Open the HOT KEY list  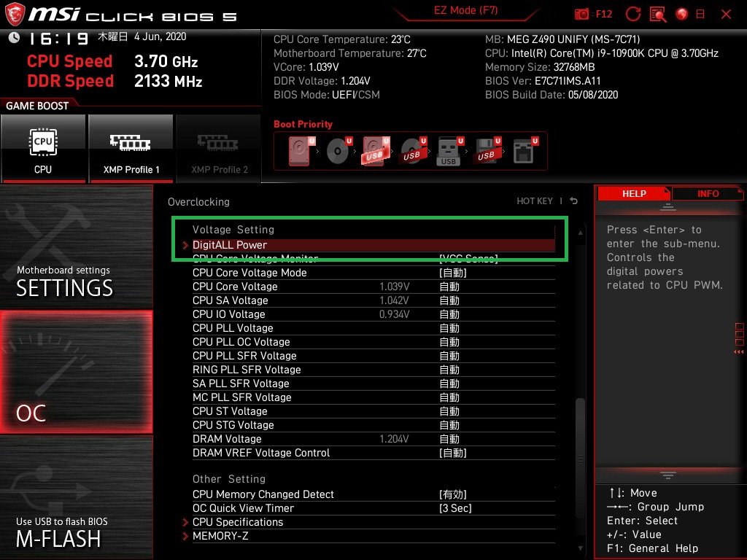(x=535, y=201)
